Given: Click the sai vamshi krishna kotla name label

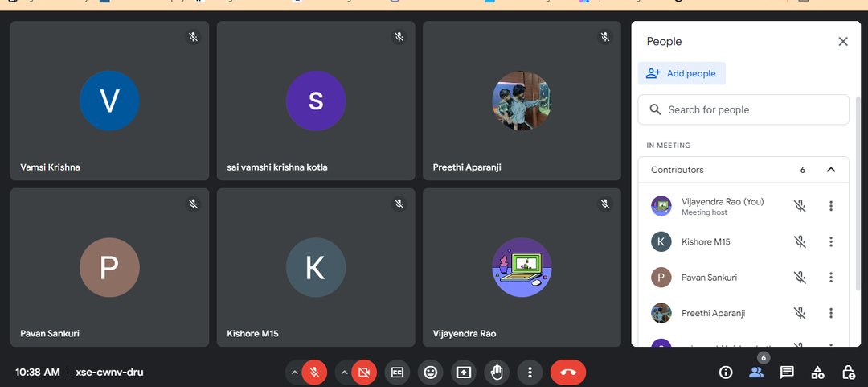Looking at the screenshot, I should tap(276, 167).
